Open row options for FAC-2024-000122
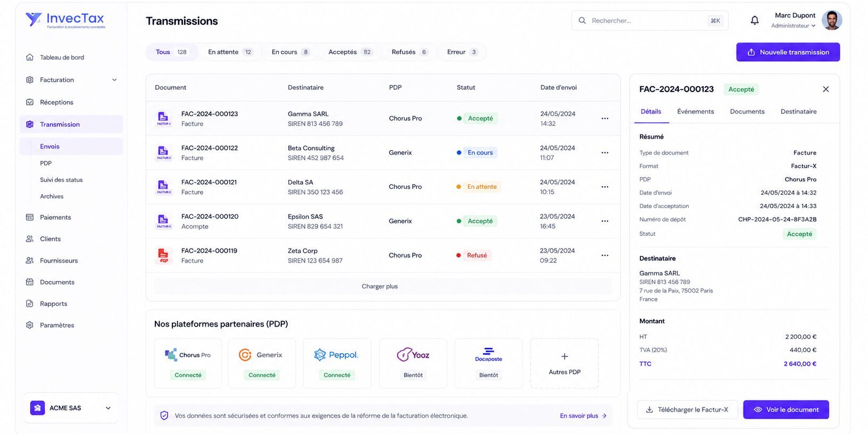 click(605, 153)
